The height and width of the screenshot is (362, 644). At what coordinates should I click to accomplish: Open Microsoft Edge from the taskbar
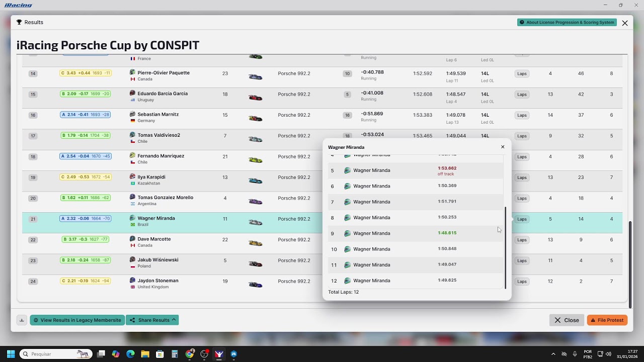coord(130,354)
